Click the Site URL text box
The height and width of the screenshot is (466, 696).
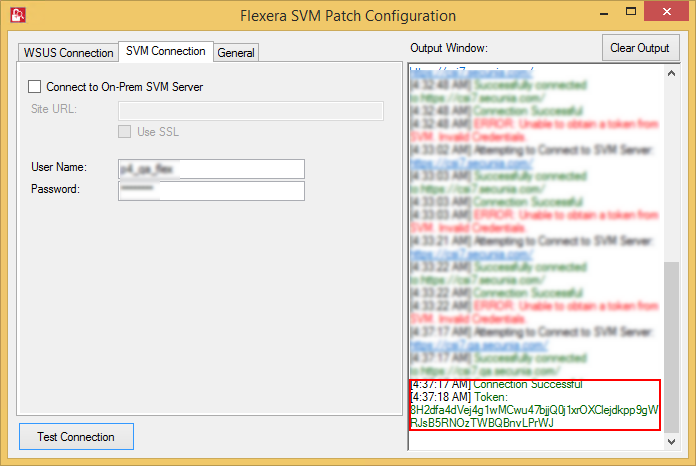(250, 110)
